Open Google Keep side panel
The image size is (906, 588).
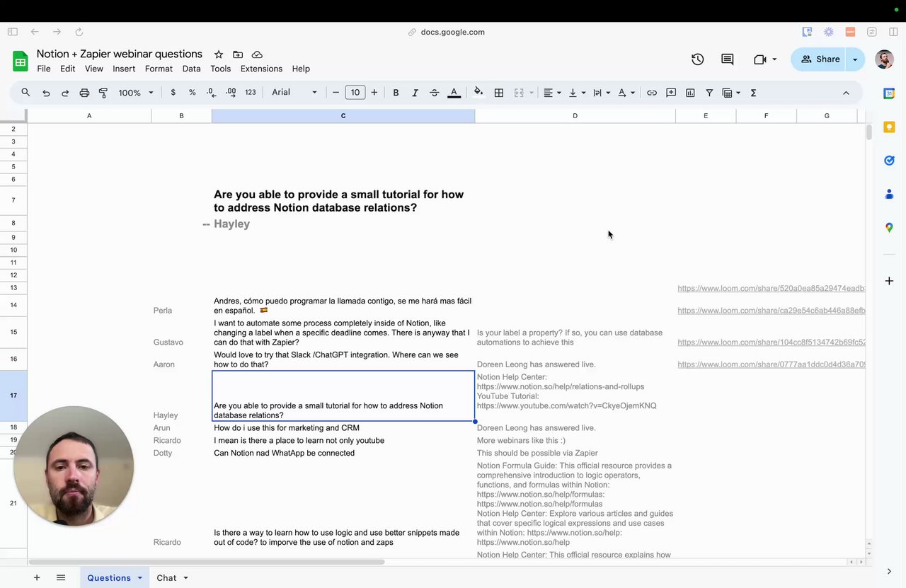tap(889, 127)
